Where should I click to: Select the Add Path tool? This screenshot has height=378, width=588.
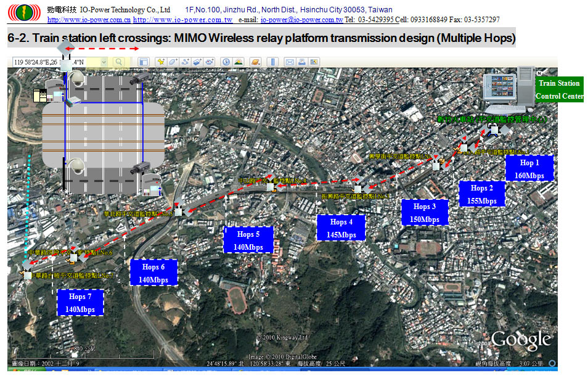point(185,62)
